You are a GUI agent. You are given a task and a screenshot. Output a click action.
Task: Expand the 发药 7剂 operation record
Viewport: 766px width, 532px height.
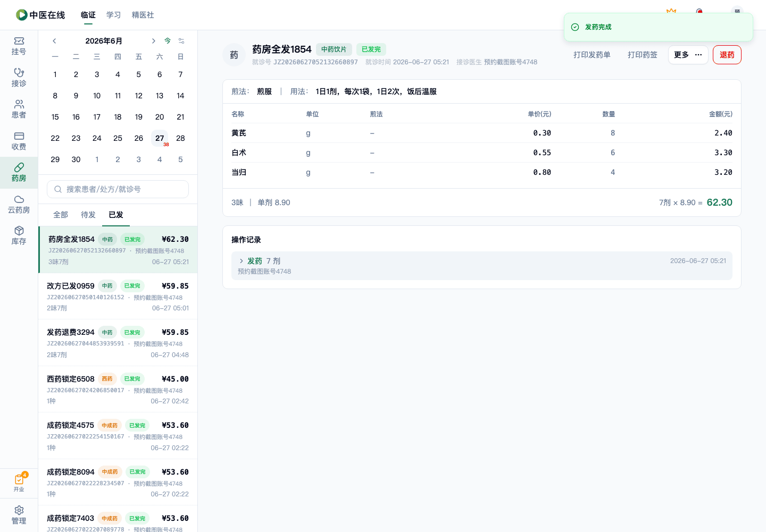[x=241, y=261]
